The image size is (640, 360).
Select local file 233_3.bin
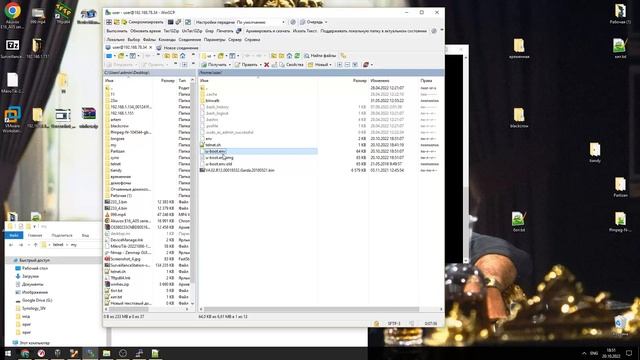116,202
